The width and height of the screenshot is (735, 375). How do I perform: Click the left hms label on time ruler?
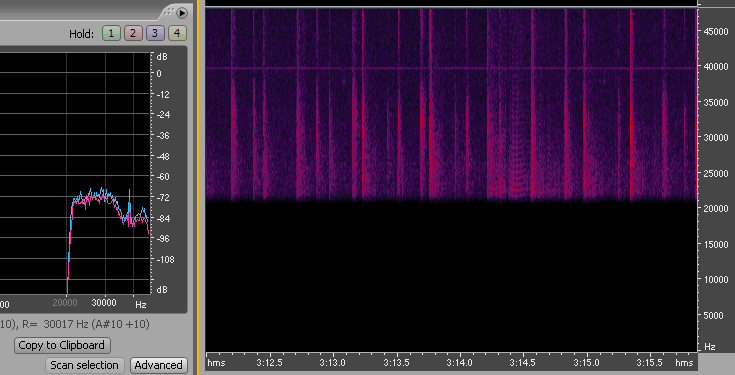(x=216, y=363)
